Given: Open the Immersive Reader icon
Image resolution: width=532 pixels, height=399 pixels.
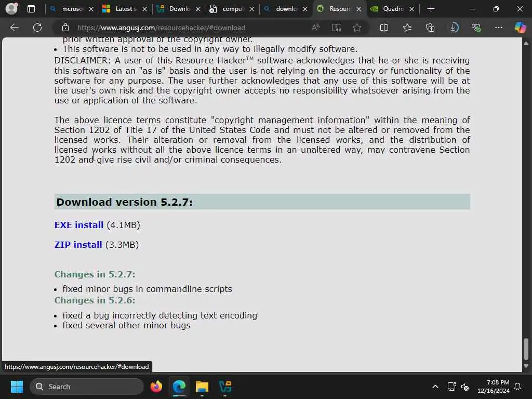Looking at the screenshot, I should tap(336, 28).
